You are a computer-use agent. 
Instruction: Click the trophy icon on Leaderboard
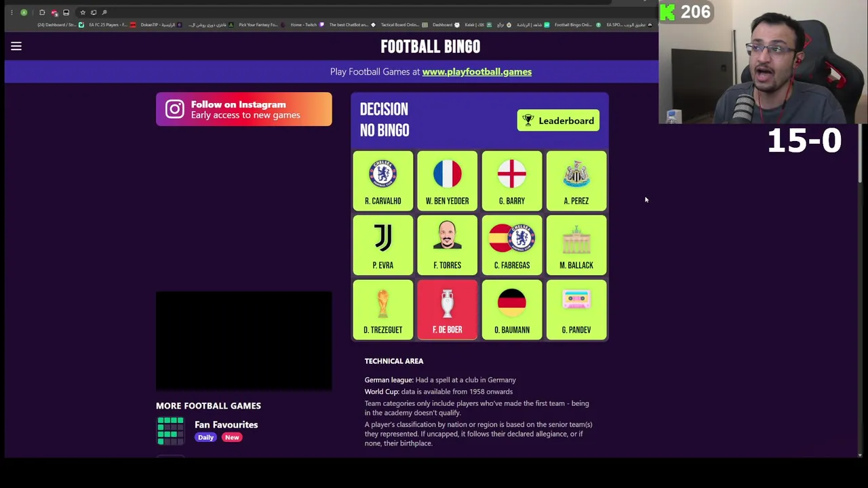[x=528, y=121]
